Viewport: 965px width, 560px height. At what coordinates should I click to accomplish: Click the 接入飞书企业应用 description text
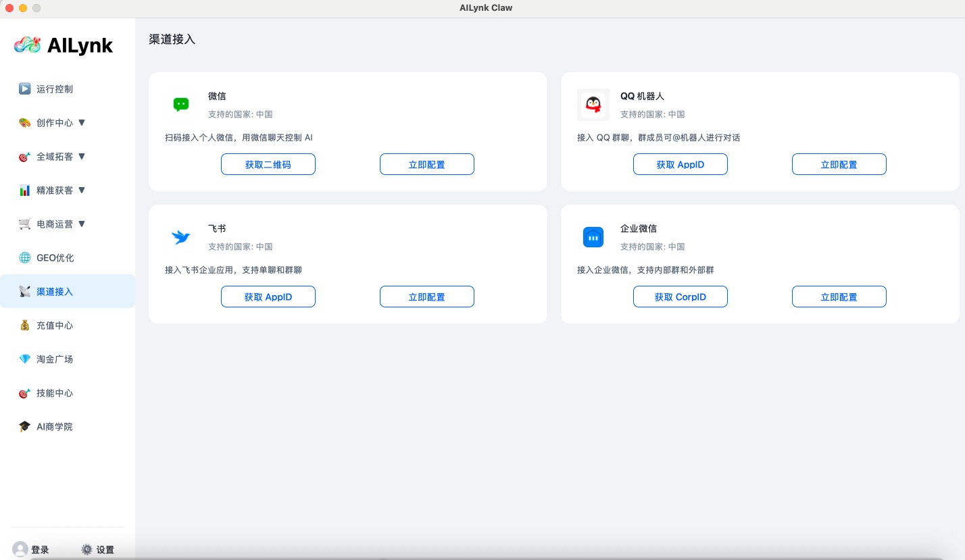point(233,270)
